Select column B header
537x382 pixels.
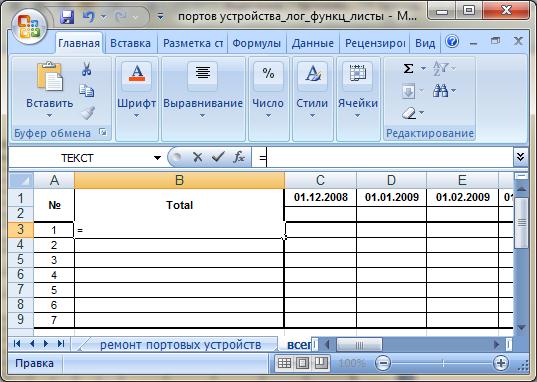click(x=179, y=180)
